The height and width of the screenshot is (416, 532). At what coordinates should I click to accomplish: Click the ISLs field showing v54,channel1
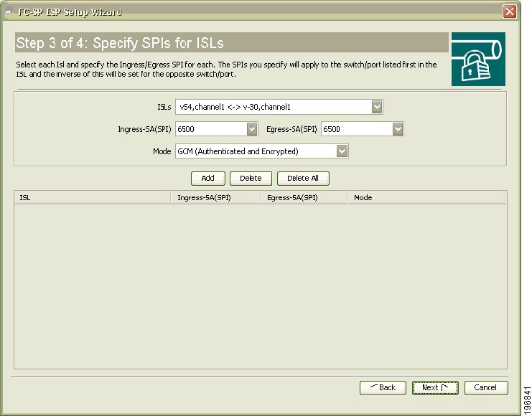coord(273,108)
